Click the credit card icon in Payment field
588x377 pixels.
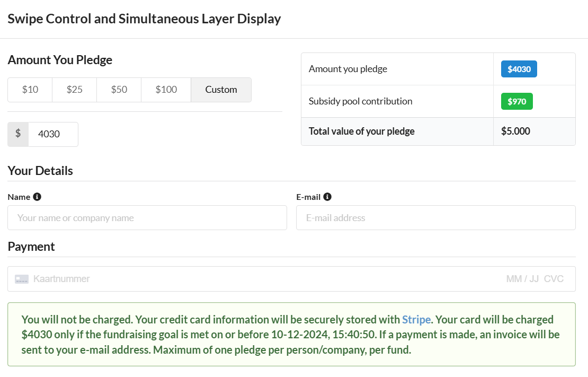point(22,279)
